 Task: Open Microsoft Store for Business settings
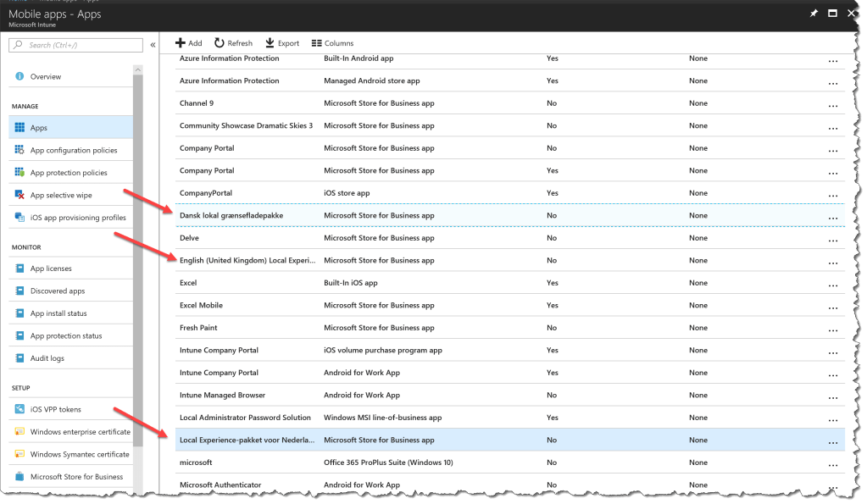[77, 476]
